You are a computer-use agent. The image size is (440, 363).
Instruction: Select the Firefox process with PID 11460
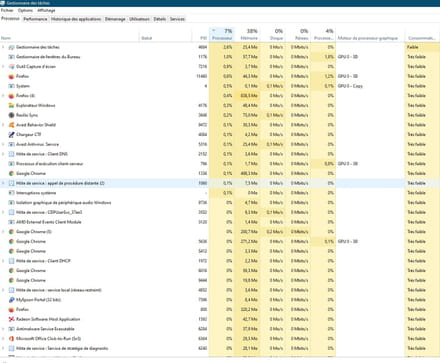220,76
